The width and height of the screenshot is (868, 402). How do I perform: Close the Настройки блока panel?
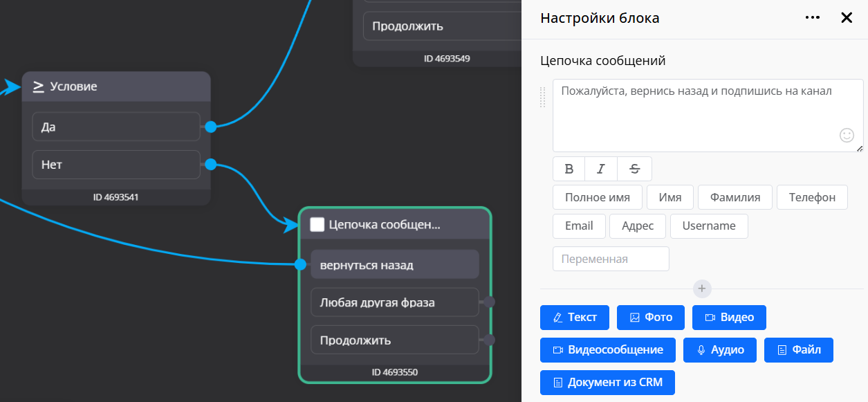[x=847, y=18]
